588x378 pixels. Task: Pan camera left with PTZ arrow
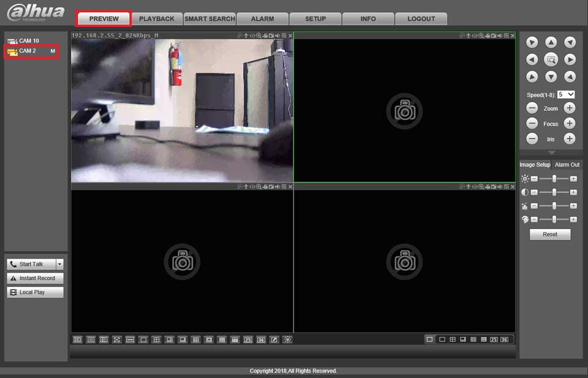coord(532,59)
